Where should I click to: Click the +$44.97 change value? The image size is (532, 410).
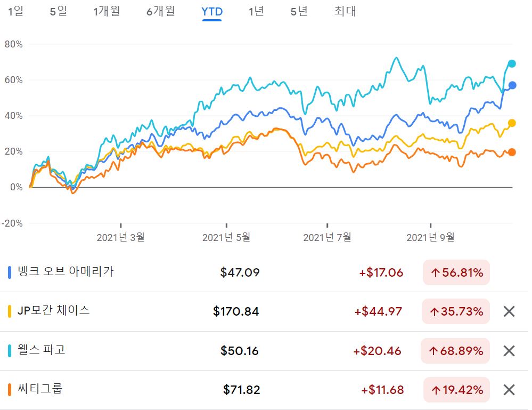coord(378,311)
